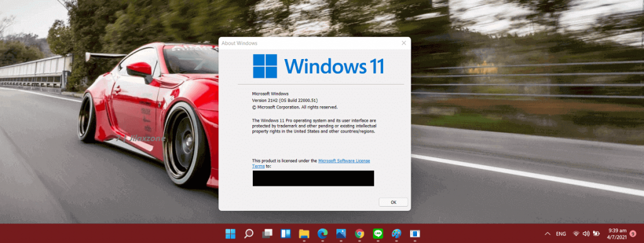This screenshot has width=644, height=243.
Task: Launch Google Chrome from the taskbar
Action: tap(359, 234)
